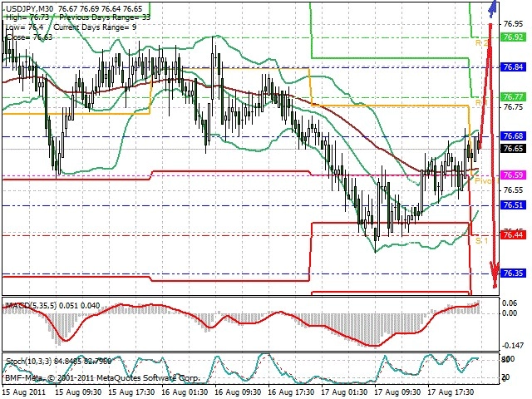This screenshot has height=399, width=532.
Task: Select the green 76.92 price tag
Action: [x=513, y=37]
